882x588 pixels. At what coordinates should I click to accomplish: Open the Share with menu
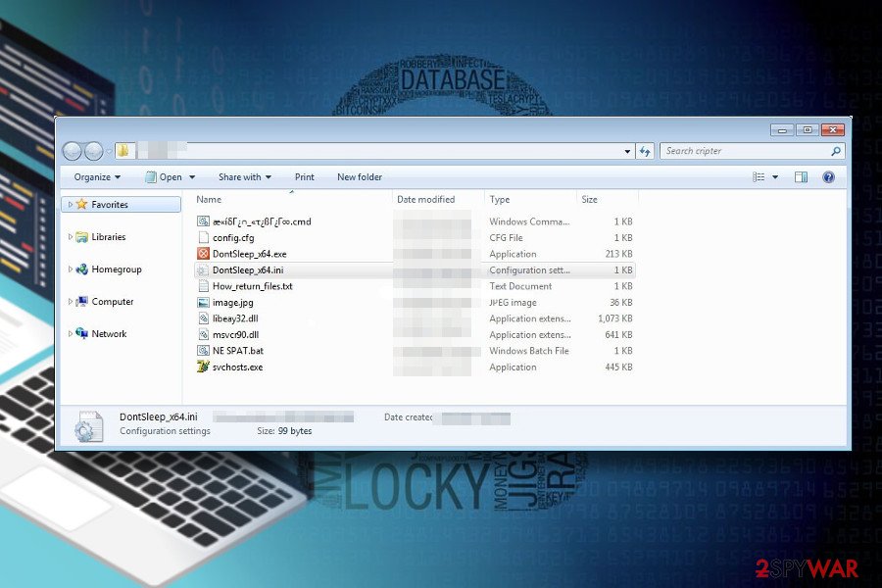245,177
